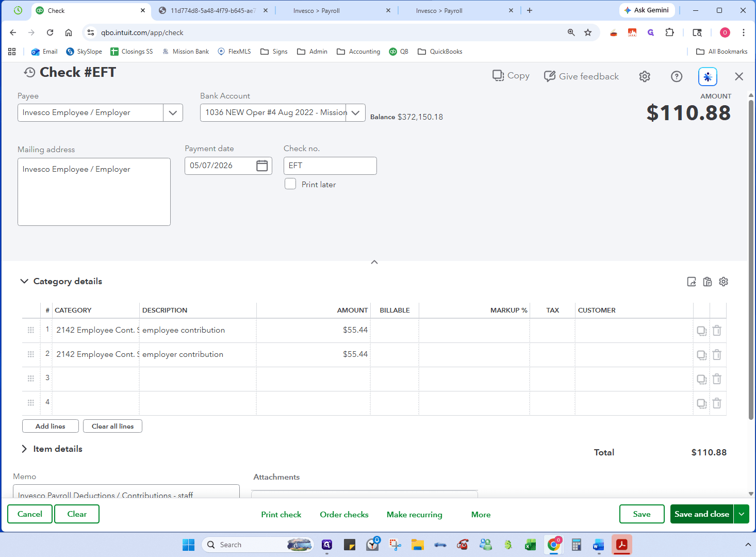Collapse the Category details section
This screenshot has height=557, width=756.
pos(24,281)
